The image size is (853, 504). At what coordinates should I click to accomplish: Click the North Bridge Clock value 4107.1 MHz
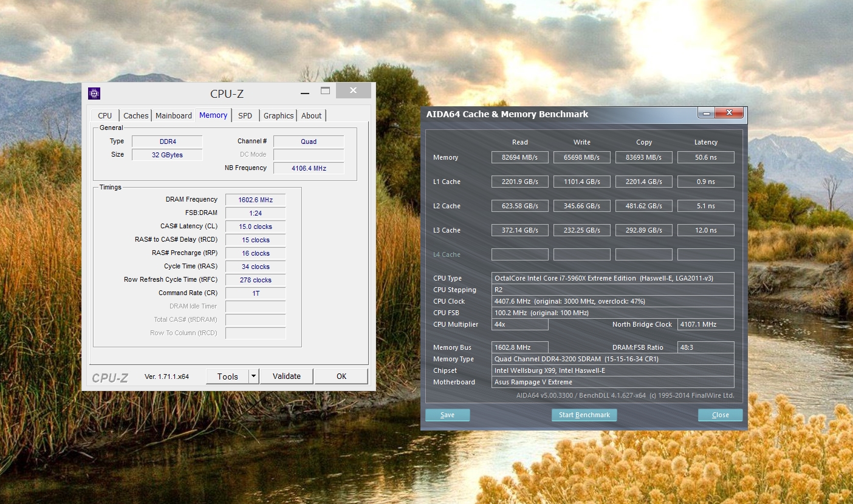tap(706, 324)
